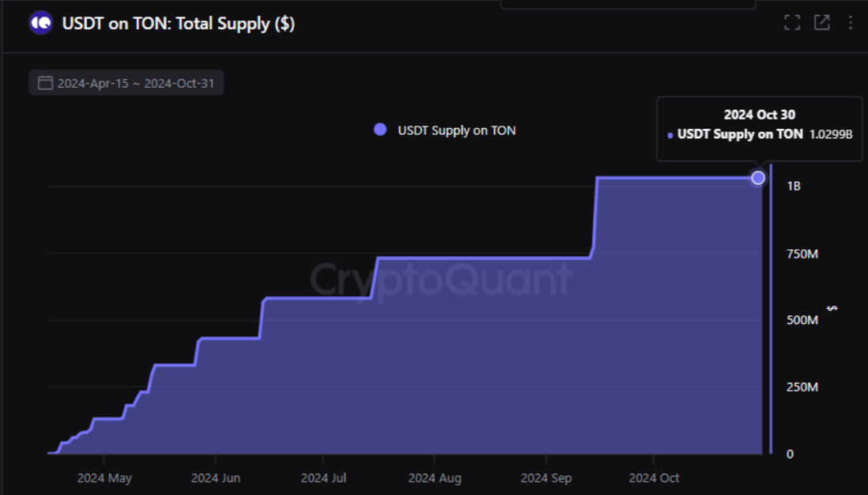This screenshot has height=495, width=868.
Task: Click the 250M y-axis label
Action: pos(802,387)
